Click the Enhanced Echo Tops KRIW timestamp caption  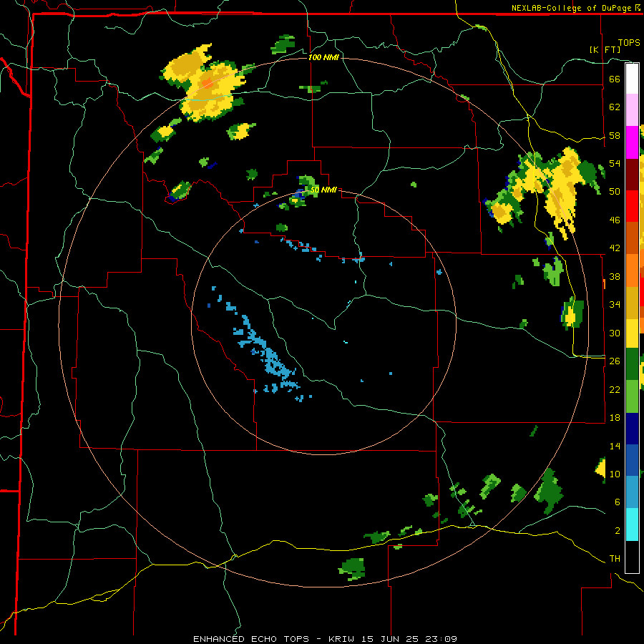point(325,639)
